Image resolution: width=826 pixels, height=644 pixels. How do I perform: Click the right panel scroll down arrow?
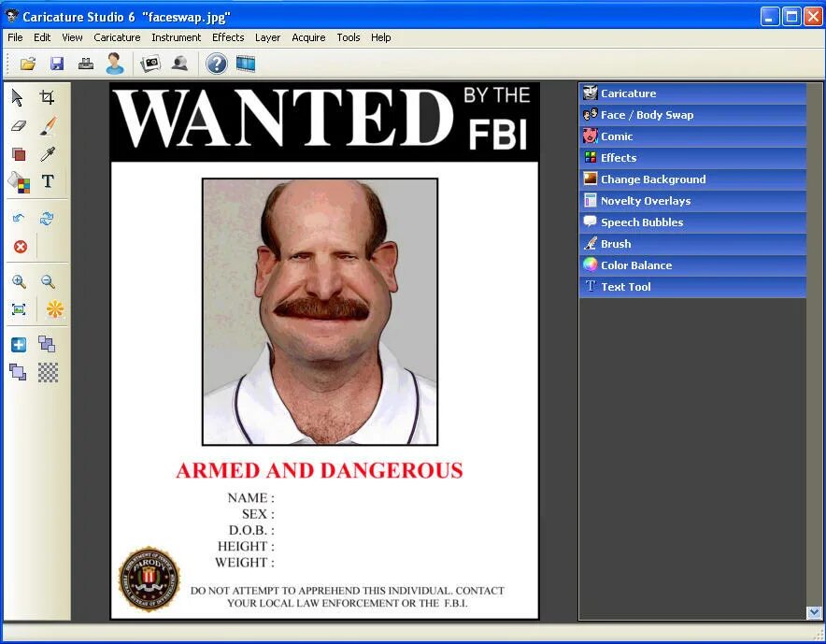tap(814, 612)
